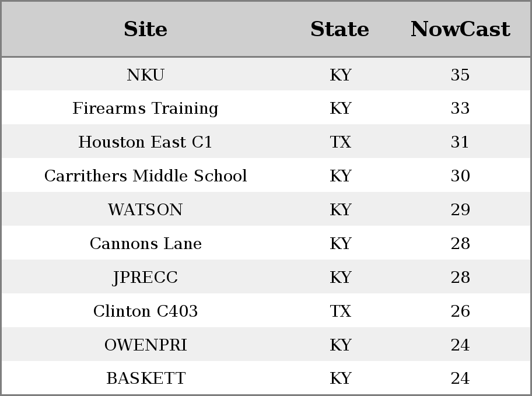Click TX state for Houston East C1

click(x=340, y=142)
